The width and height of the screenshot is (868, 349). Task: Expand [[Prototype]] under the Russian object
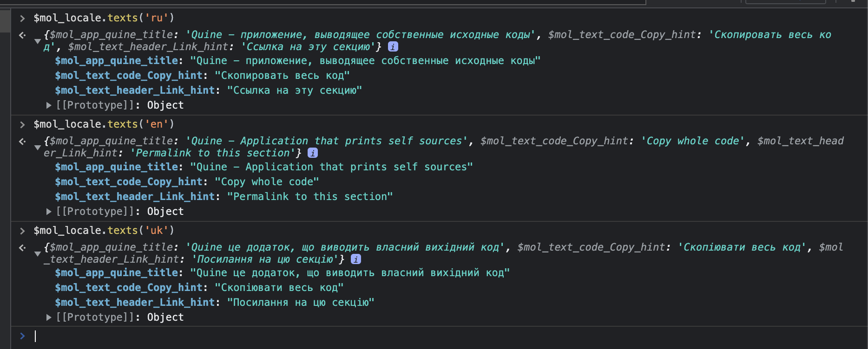[x=49, y=105]
